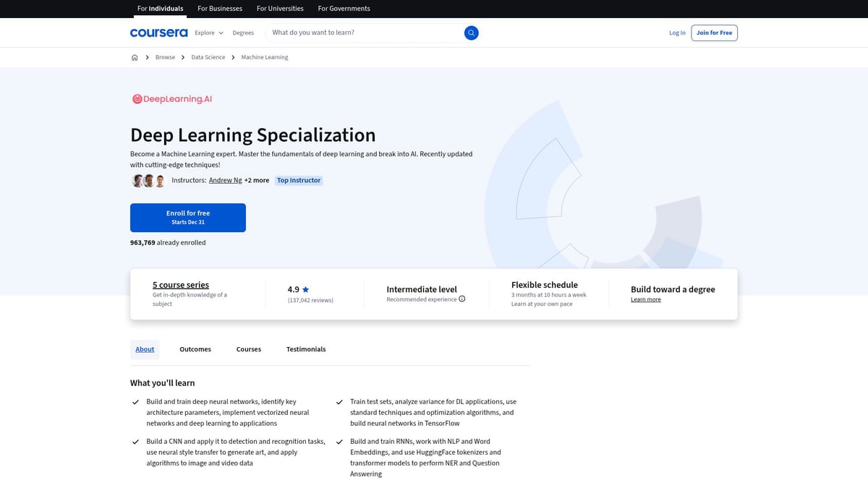Open Andrew Ng instructor link
Image resolution: width=868 pixels, height=488 pixels.
[226, 180]
